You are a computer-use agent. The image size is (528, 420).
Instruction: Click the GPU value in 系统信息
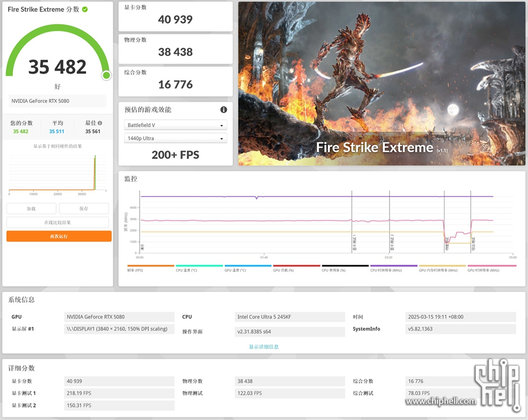pos(119,317)
